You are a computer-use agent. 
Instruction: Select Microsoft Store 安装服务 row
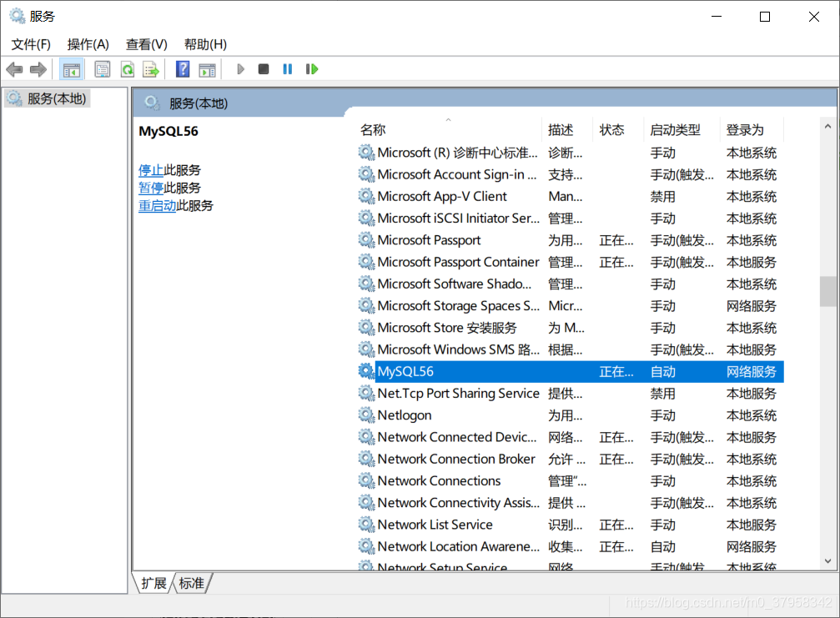point(571,328)
